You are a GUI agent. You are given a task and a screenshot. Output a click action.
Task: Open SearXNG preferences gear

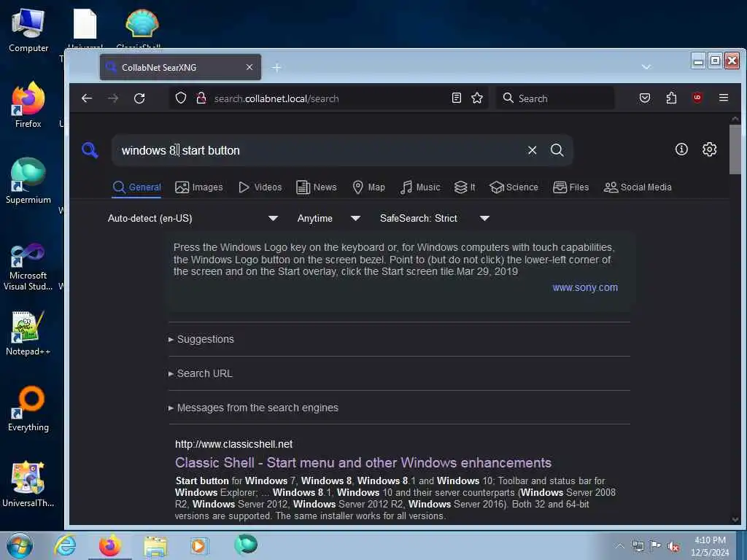[x=709, y=149]
